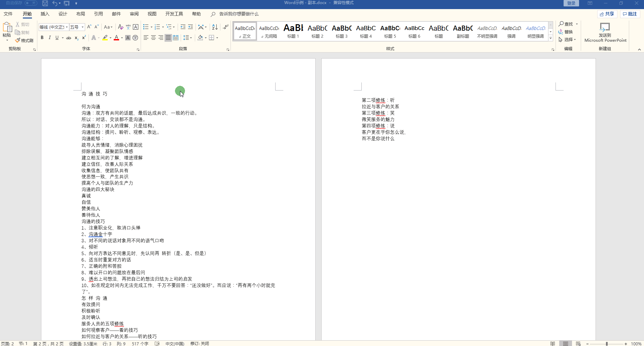644x346 pixels.
Task: Click the 告诉我你想要做什么 search box
Action: pyautogui.click(x=239, y=14)
